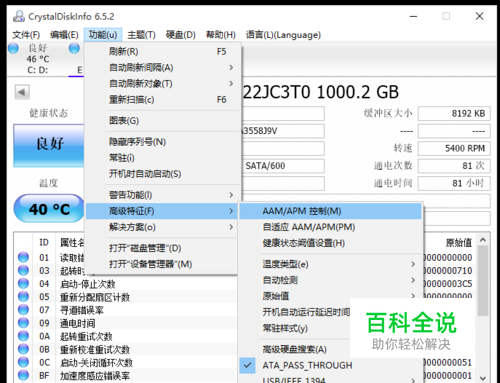The height and width of the screenshot is (383, 500).
Task: Click the 原始值 column header
Action: pyautogui.click(x=459, y=243)
